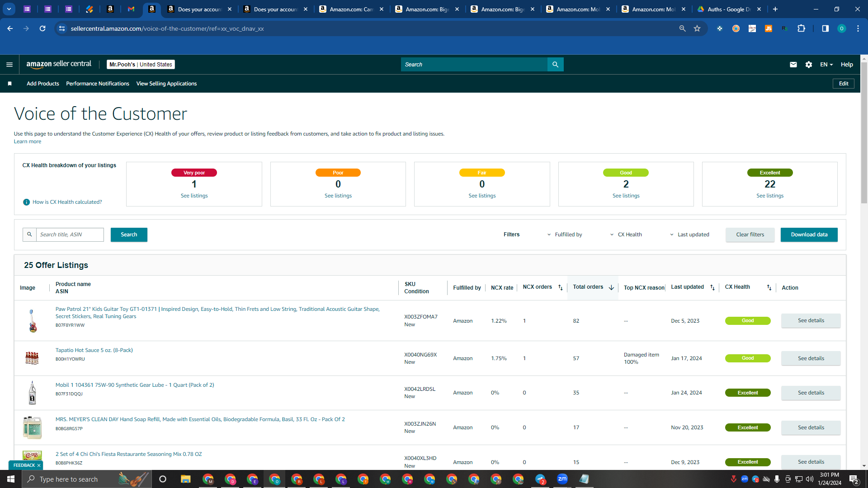This screenshot has height=488, width=868.
Task: Open Add Products menu item
Action: (43, 84)
